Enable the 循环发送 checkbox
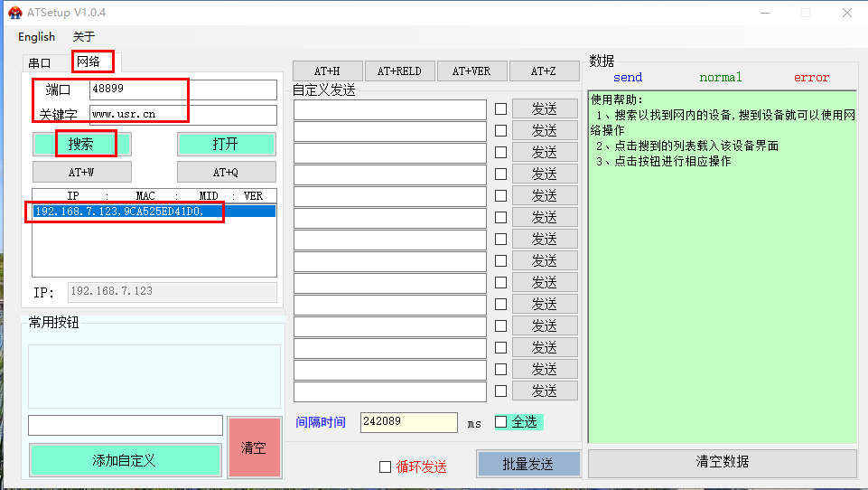868x490 pixels. [x=386, y=466]
